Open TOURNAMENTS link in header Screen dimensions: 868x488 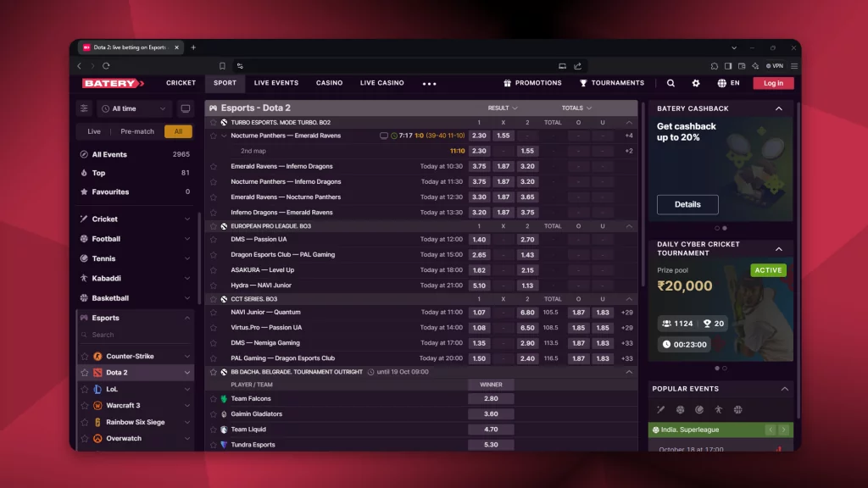tap(612, 83)
